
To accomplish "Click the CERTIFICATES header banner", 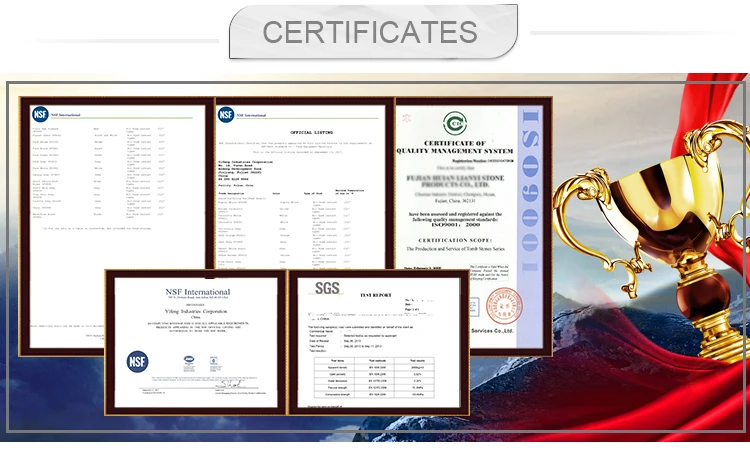I will [370, 32].
